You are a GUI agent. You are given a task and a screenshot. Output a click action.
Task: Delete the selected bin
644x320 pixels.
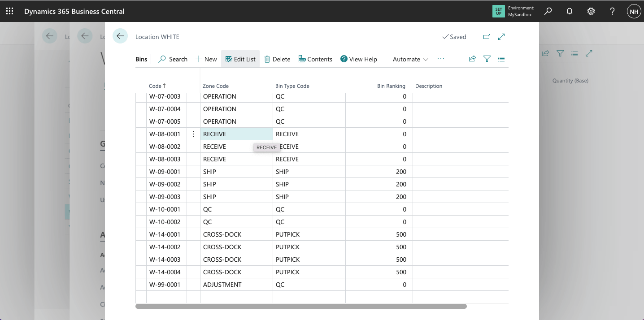pos(277,59)
